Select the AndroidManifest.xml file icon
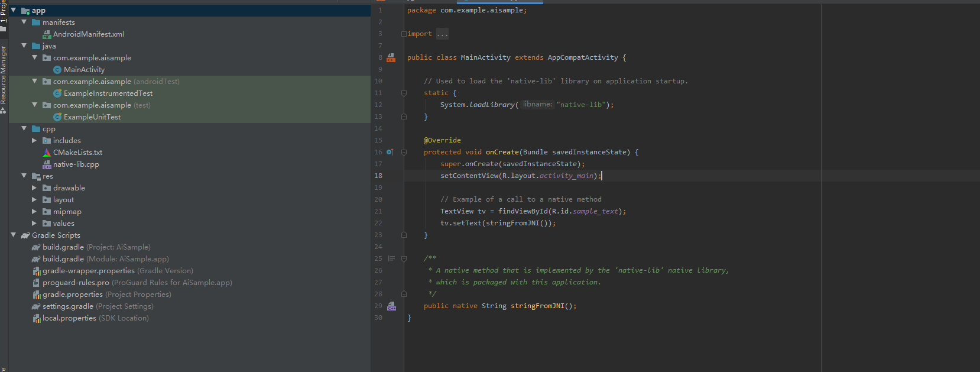Viewport: 980px width, 372px height. [x=47, y=34]
